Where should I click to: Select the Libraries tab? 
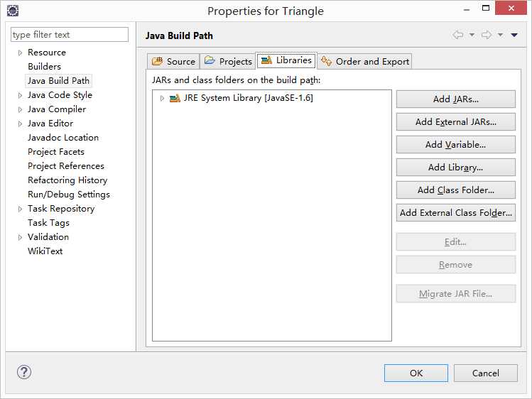pos(286,60)
